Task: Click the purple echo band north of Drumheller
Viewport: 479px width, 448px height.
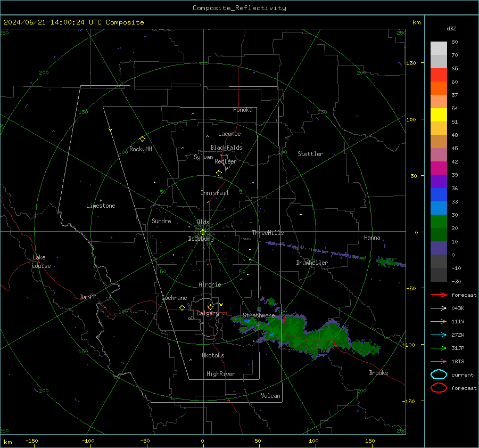Action: 315,250
